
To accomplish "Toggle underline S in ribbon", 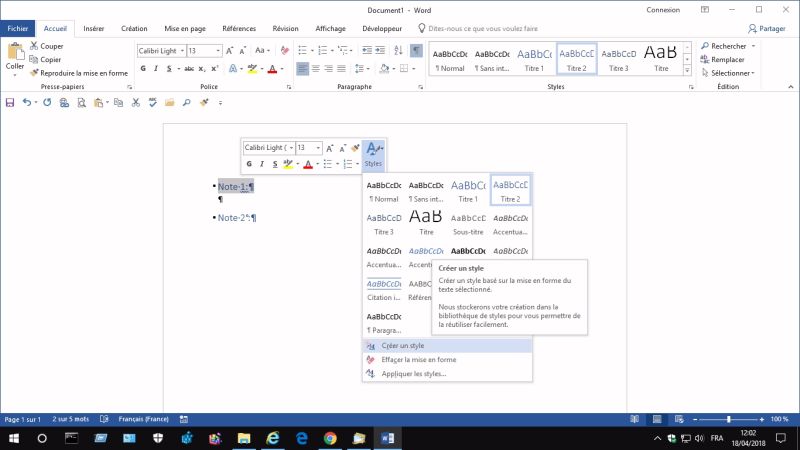I will coord(169,68).
